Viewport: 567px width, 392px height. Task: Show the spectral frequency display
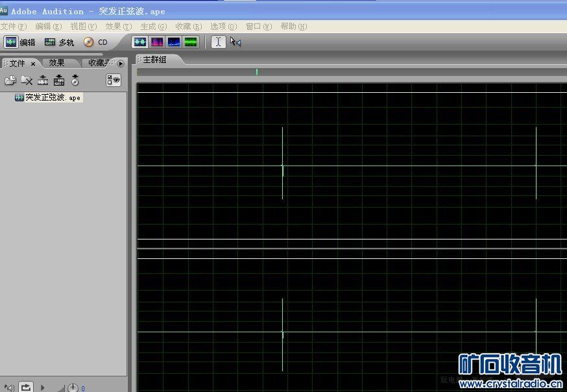tap(157, 42)
